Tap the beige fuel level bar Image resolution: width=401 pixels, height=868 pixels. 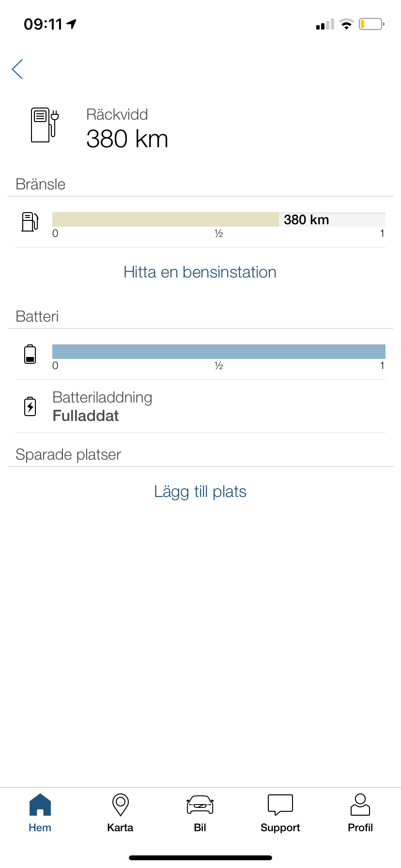[166, 219]
